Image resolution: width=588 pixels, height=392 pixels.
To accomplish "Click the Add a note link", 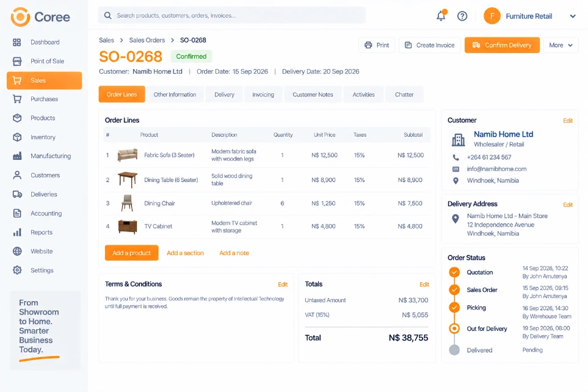I will (x=234, y=253).
